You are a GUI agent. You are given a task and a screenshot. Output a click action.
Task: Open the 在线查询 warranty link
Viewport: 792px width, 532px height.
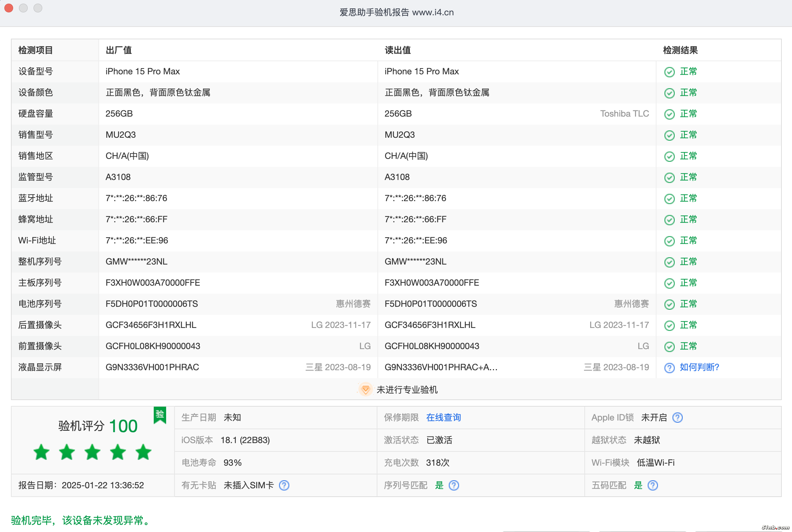click(443, 418)
